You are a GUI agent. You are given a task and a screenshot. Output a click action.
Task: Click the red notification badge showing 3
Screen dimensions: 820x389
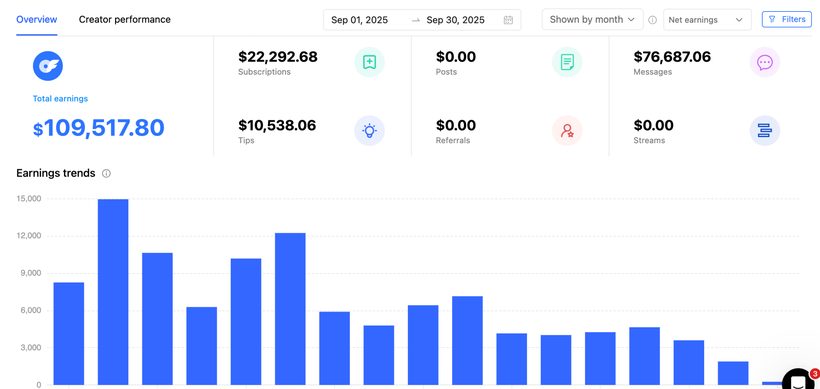(x=815, y=374)
